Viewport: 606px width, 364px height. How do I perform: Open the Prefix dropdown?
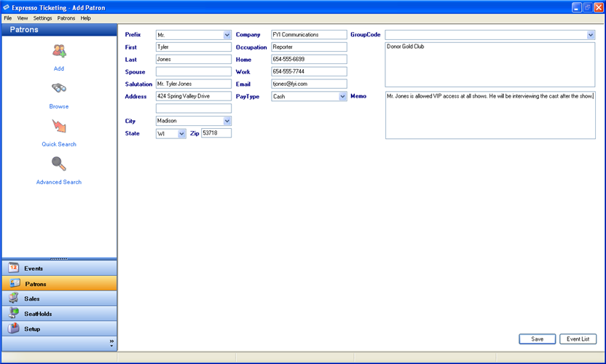[227, 35]
